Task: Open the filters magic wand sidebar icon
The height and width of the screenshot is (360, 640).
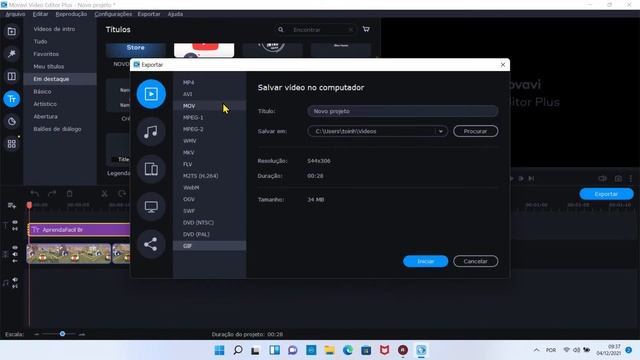Action: pyautogui.click(x=11, y=54)
